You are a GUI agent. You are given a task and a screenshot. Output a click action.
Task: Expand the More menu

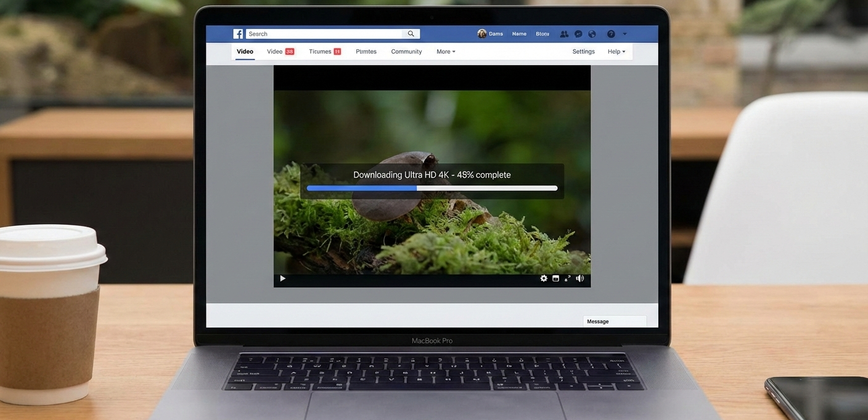(445, 51)
